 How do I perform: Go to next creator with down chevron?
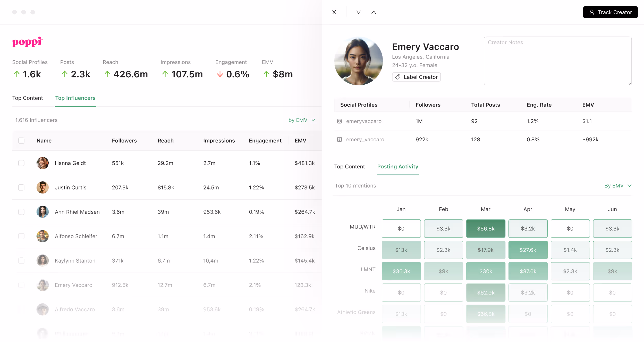coord(358,12)
